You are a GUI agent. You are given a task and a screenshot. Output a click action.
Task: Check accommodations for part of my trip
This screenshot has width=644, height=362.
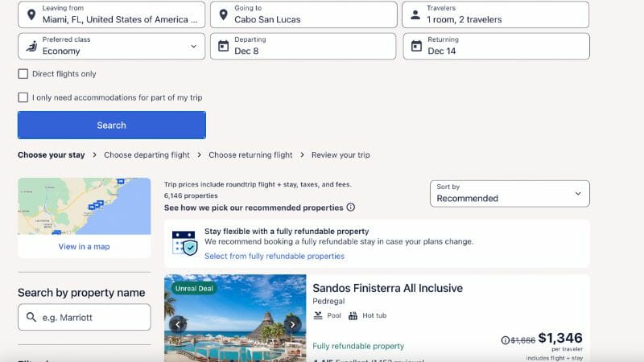click(x=23, y=97)
